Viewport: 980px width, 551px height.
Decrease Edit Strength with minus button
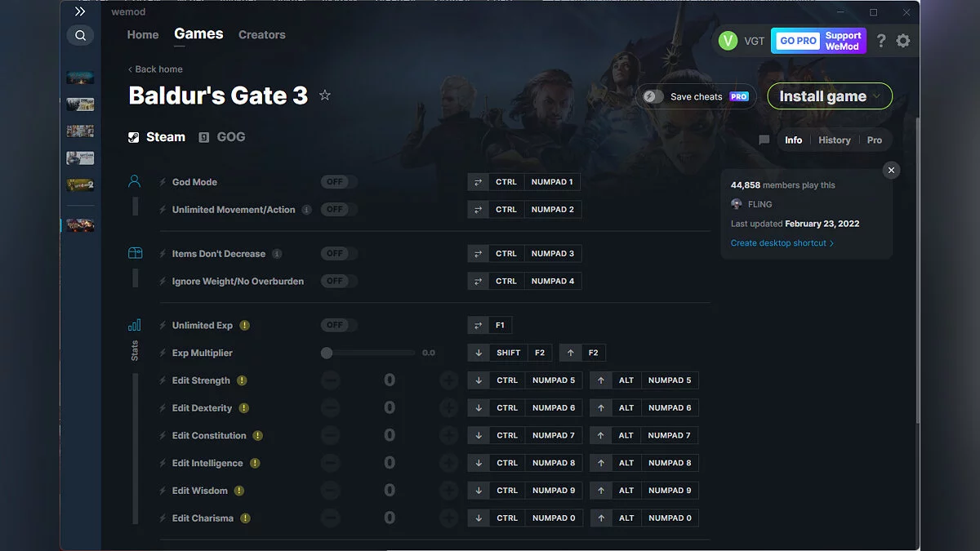(330, 380)
